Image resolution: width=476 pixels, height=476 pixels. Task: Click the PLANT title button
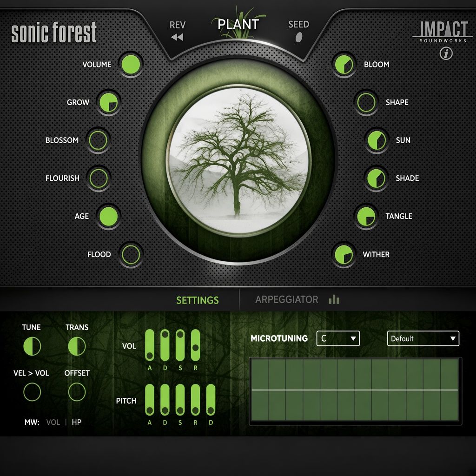tap(238, 24)
